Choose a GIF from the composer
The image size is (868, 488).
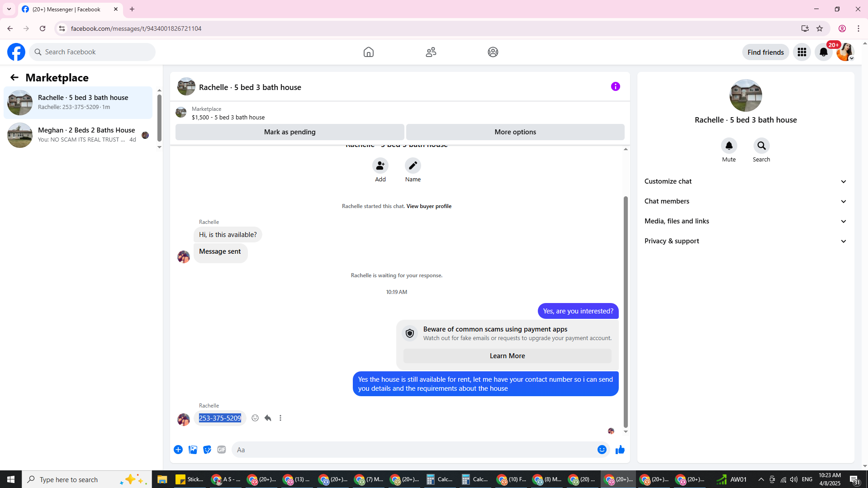pyautogui.click(x=222, y=450)
